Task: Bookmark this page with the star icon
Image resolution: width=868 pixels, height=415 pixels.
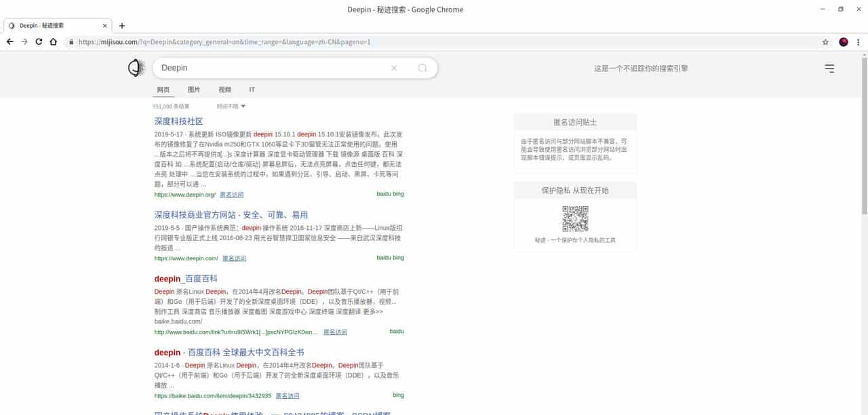Action: (825, 41)
